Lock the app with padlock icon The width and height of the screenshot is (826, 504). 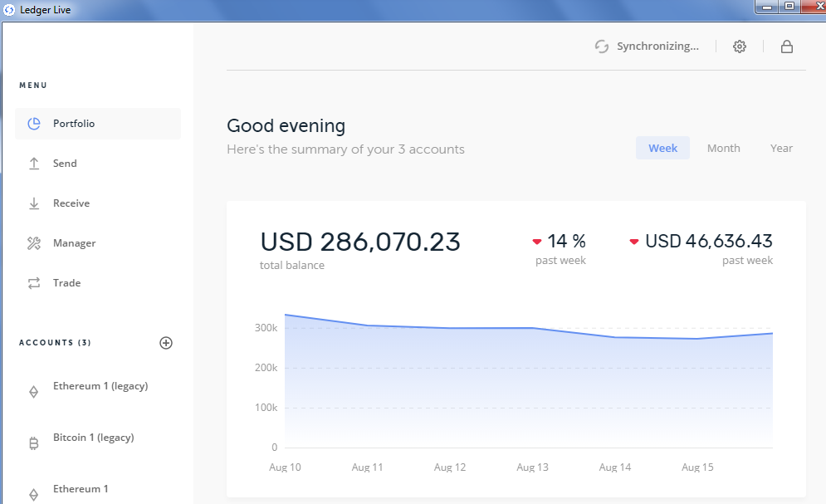click(x=786, y=46)
